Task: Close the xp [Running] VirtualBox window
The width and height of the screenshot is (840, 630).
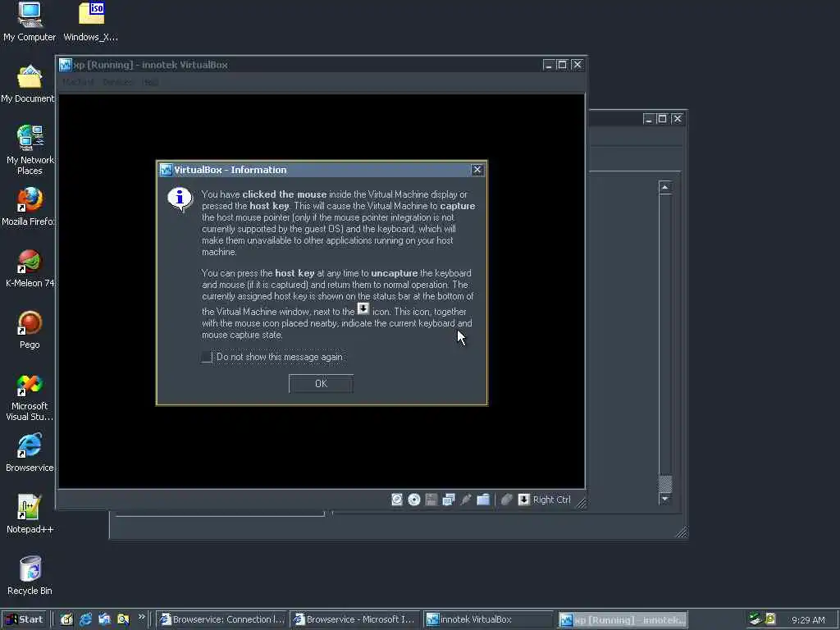Action: tap(577, 65)
